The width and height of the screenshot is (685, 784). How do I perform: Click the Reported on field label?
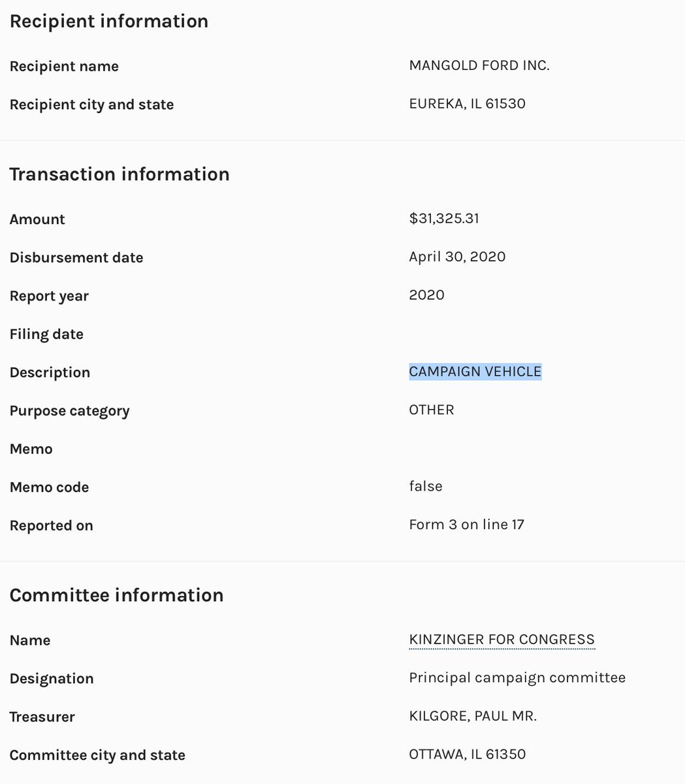51,525
